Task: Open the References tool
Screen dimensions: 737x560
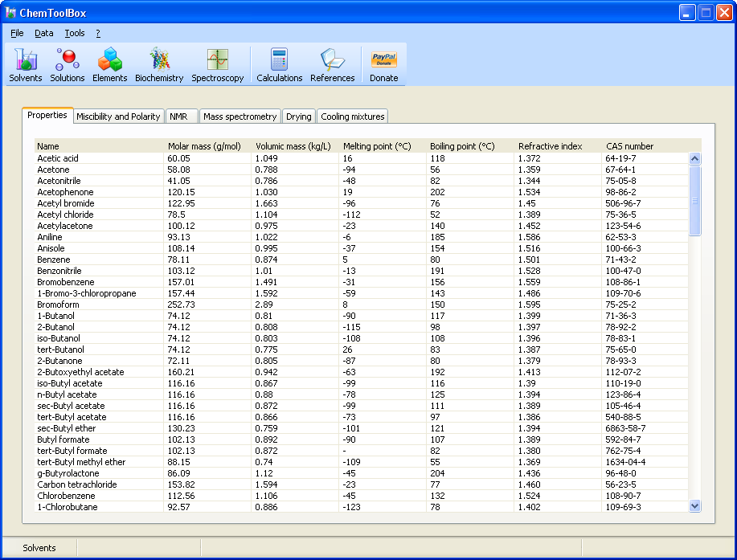Action: tap(332, 65)
